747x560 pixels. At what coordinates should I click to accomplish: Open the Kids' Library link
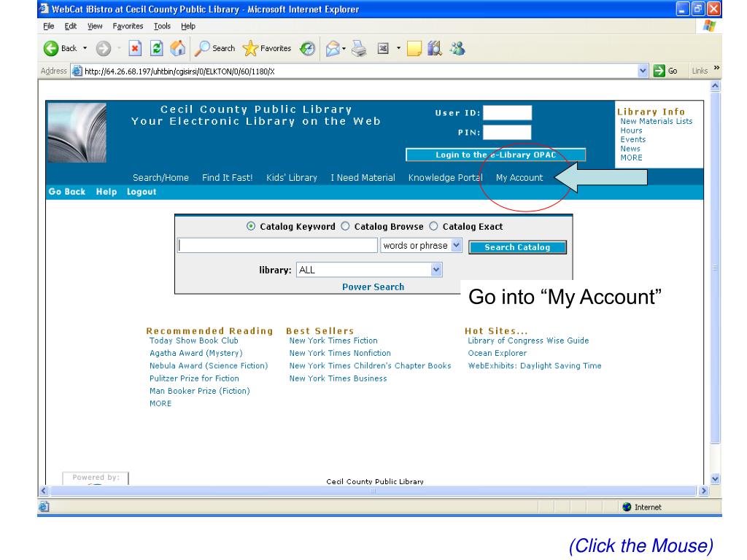point(292,178)
